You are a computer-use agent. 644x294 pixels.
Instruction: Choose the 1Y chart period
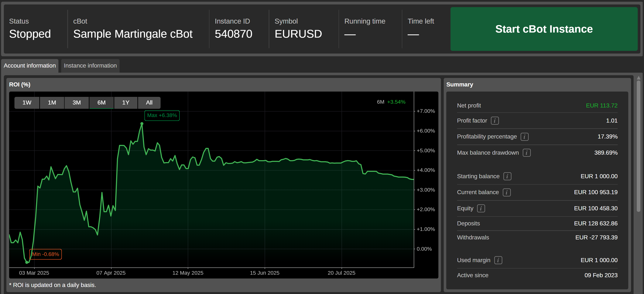[126, 103]
